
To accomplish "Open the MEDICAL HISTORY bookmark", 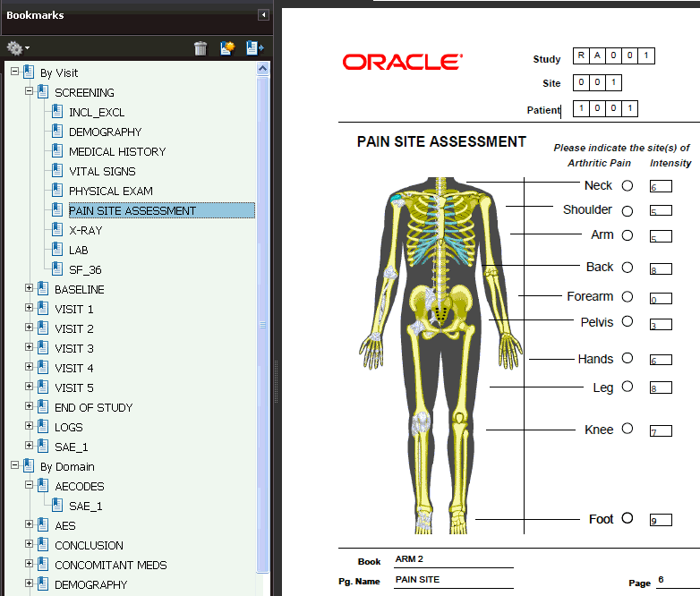I will point(117,152).
